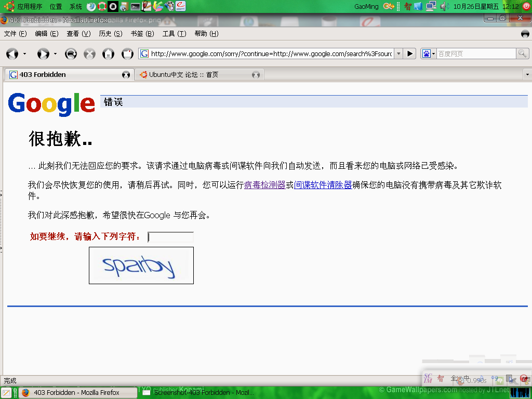Screen dimensions: 532x399
Task: Launch the red 'e' panel application
Action: click(180, 6)
